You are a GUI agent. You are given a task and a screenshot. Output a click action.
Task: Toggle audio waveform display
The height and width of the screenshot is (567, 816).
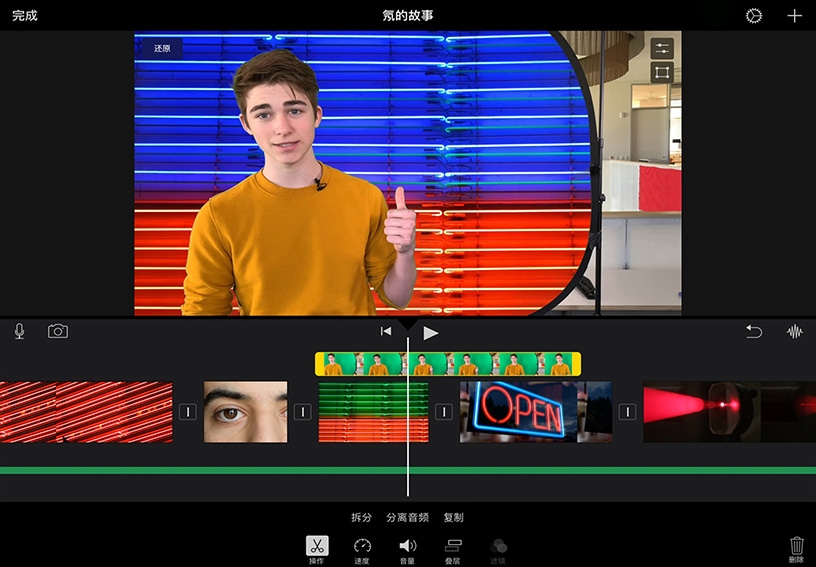tap(795, 332)
